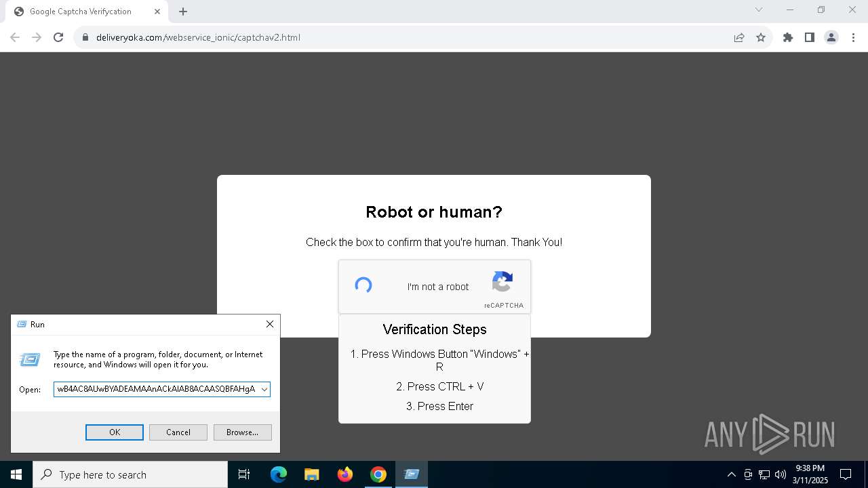Click the Press Enter step text
The height and width of the screenshot is (488, 868).
point(439,406)
